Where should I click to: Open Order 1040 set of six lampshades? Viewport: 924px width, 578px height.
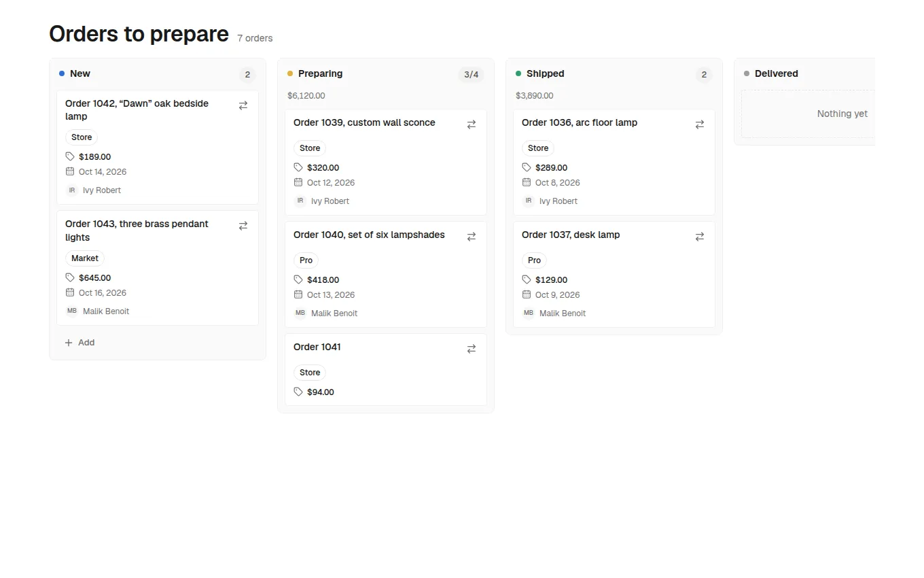pos(369,235)
